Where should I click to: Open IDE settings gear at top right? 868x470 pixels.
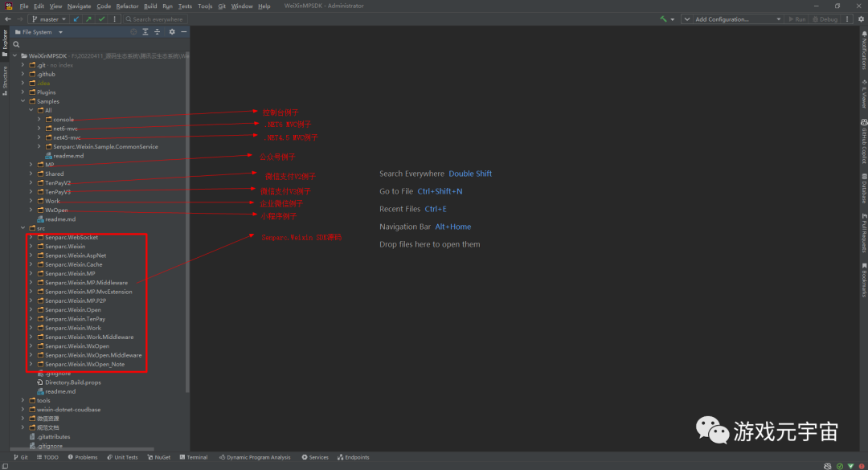[861, 18]
